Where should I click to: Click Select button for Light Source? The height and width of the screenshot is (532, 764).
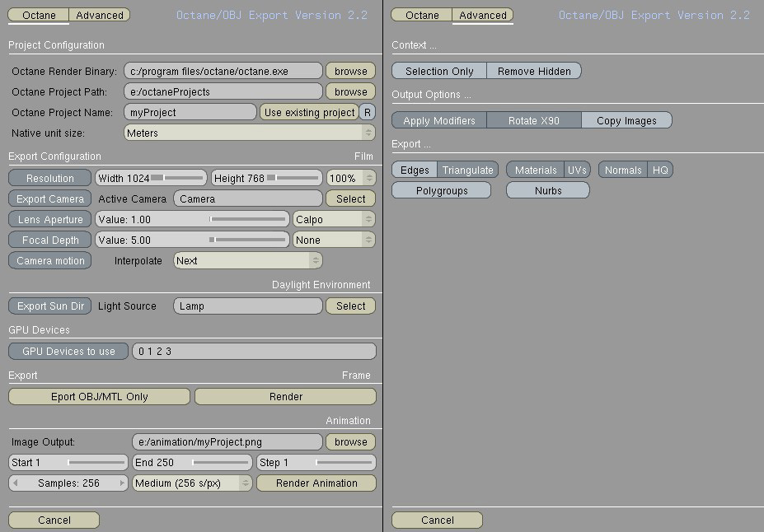click(x=350, y=306)
